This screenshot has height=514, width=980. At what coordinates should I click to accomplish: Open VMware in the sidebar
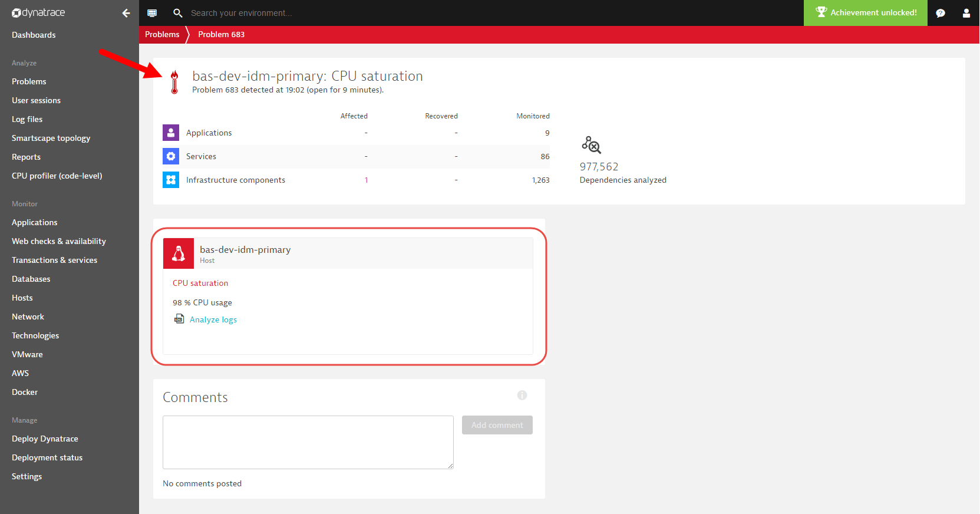point(27,354)
